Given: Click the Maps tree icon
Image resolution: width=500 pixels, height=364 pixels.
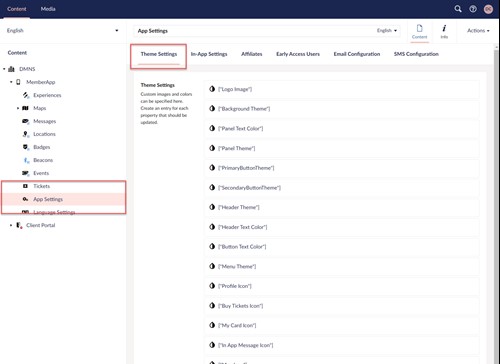Looking at the screenshot, I should pyautogui.click(x=26, y=108).
